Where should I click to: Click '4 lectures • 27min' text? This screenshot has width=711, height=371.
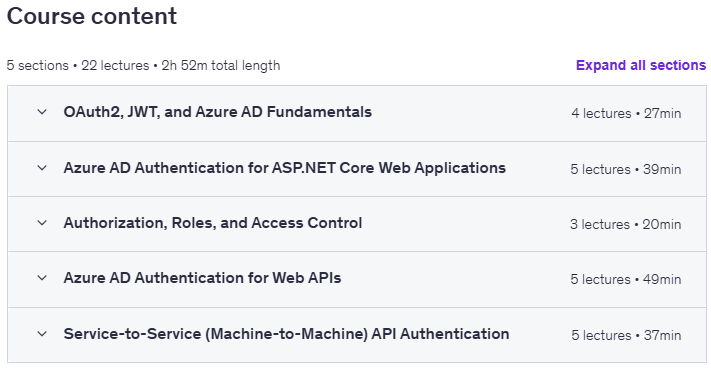626,113
